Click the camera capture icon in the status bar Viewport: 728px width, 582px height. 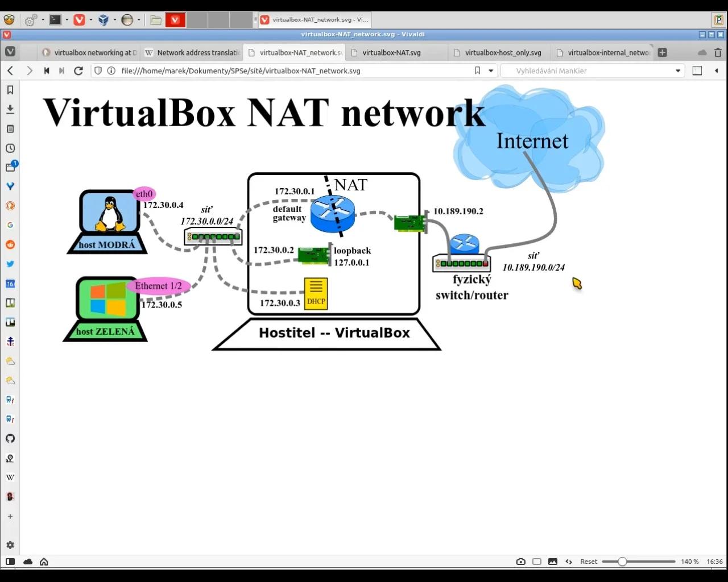(x=521, y=562)
